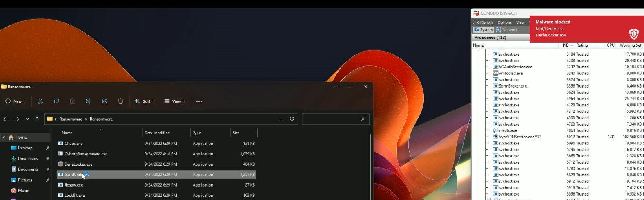Expand the address bar history dropdown
Image resolution: width=644 pixels, height=200 pixels.
click(x=281, y=119)
